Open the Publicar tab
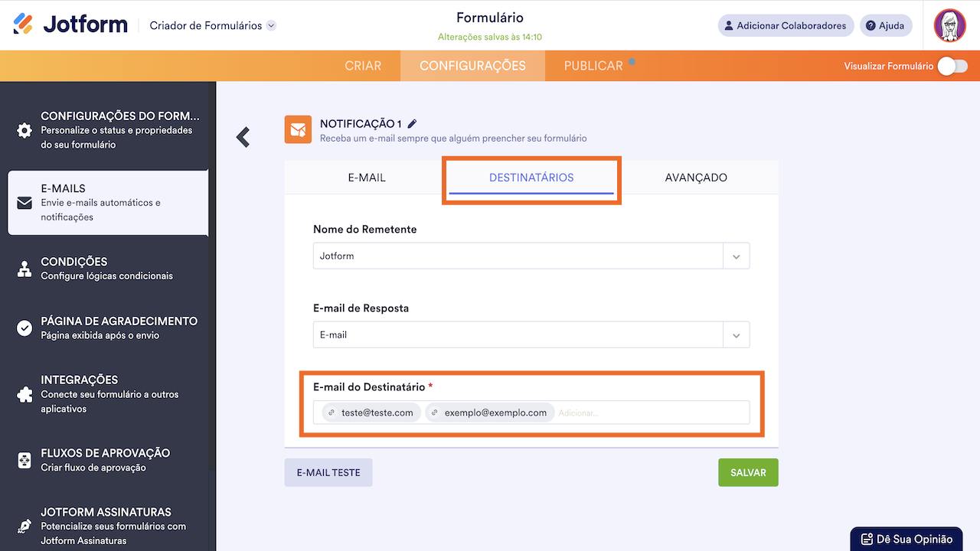 (x=593, y=66)
